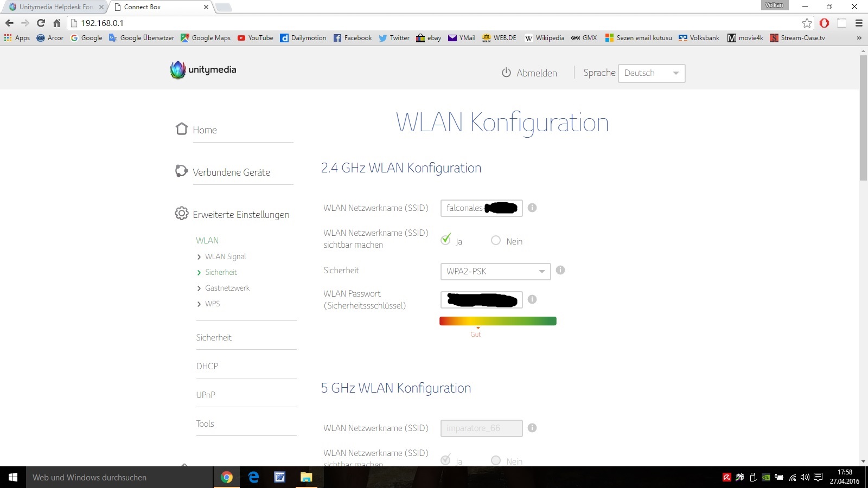868x488 pixels.
Task: Select Nein for 5 GHz SSID visibility
Action: click(x=496, y=460)
